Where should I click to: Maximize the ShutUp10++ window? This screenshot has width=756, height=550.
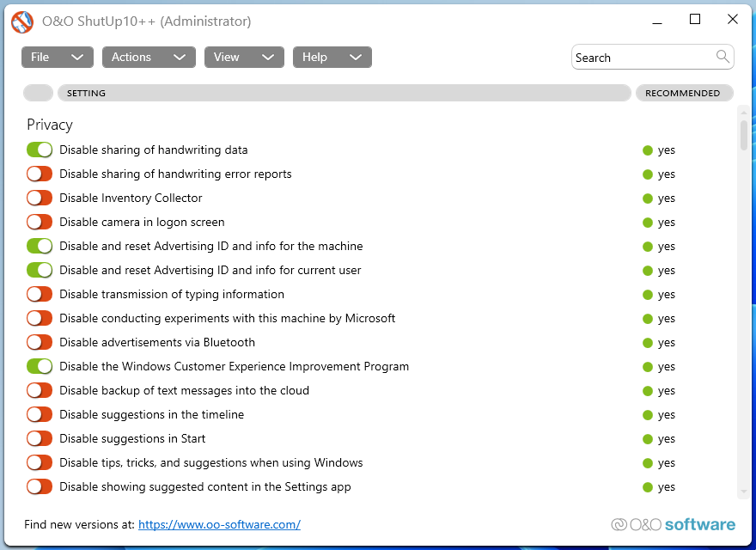click(695, 19)
